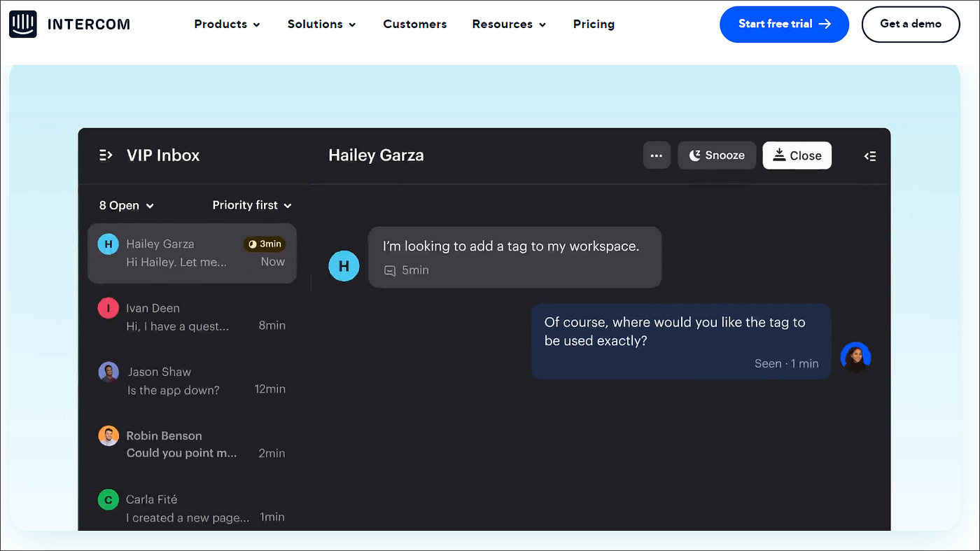Select the Jason Shaw conversation
This screenshot has width=980, height=551.
192,381
